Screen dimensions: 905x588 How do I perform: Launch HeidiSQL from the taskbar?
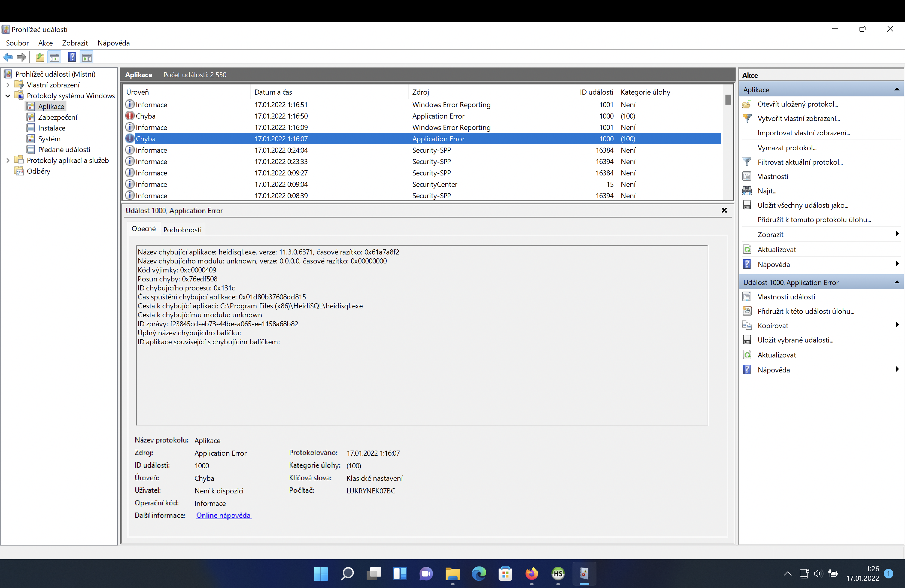click(x=558, y=574)
